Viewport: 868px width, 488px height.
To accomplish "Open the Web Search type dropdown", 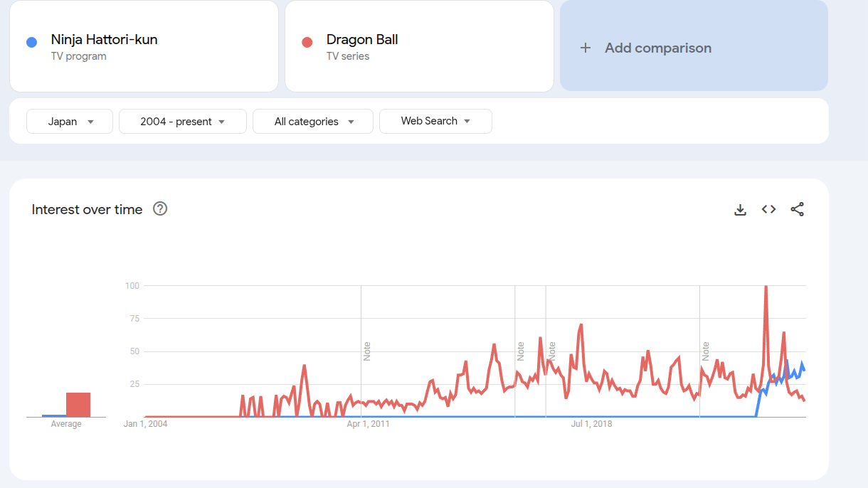I will pos(435,121).
